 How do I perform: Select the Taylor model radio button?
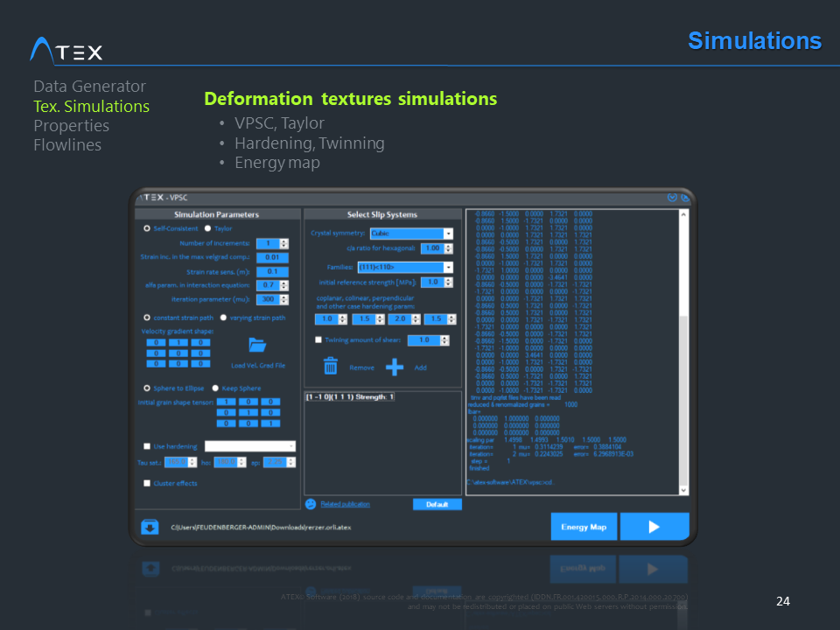208,228
